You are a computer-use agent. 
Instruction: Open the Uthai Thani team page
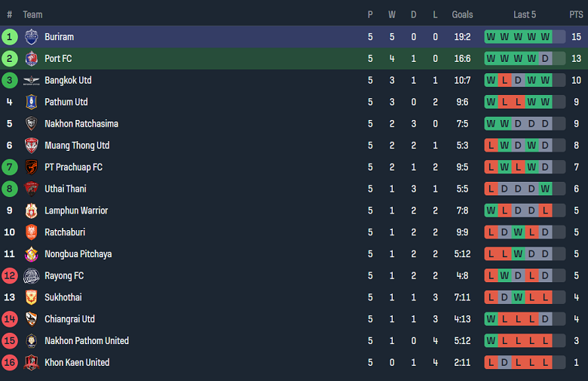pos(66,189)
